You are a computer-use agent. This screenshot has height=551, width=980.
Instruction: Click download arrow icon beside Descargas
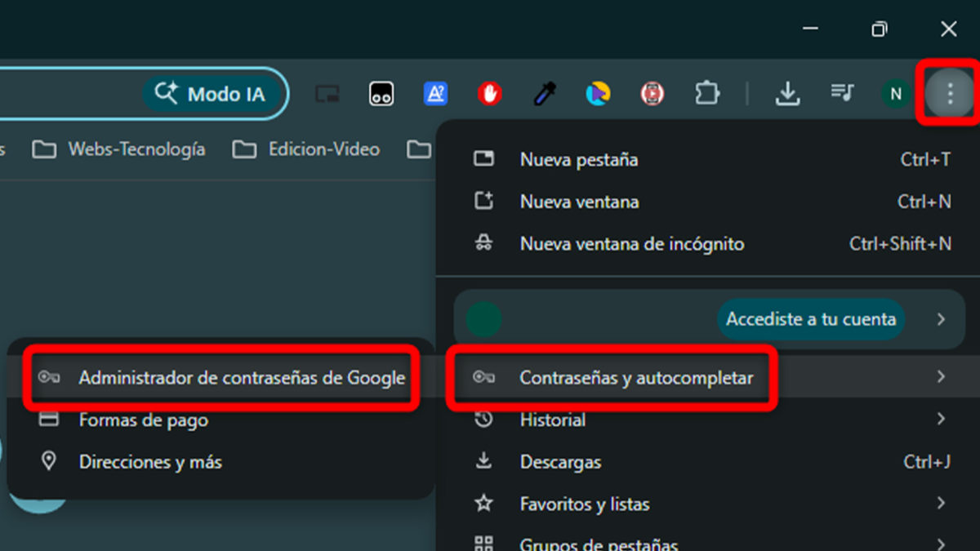[484, 461]
